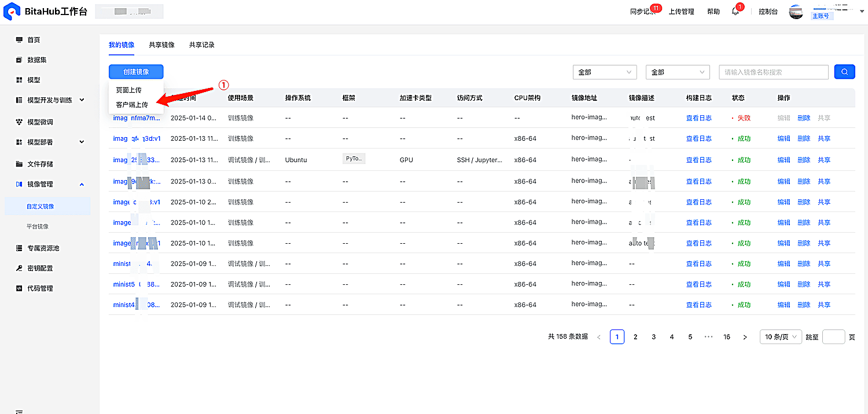Select the 文件存储 folder icon
Screen dimensions: 868x414
(x=19, y=164)
